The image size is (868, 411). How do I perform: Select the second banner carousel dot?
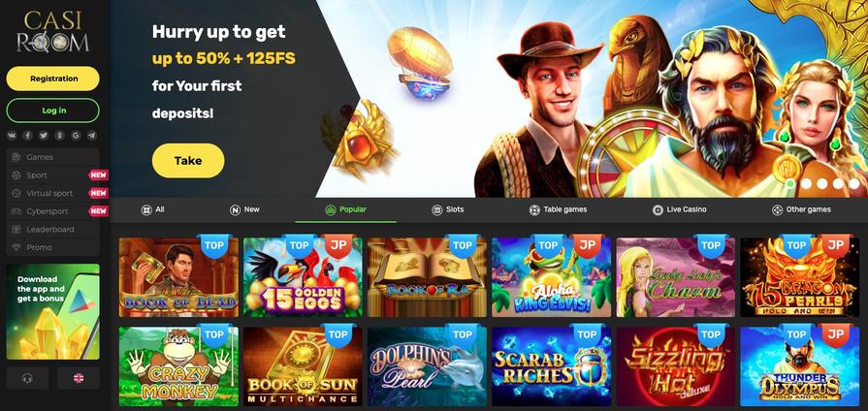coord(807,183)
